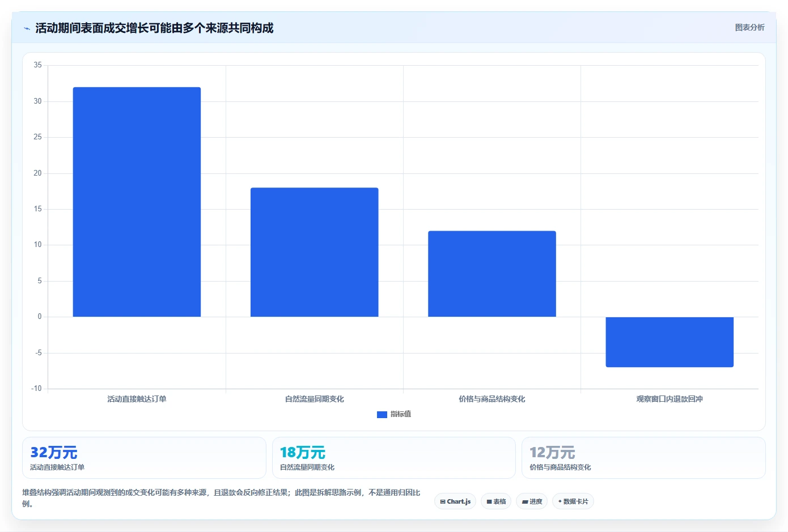Click the 观察窗口内退款回冲 x-axis label
Screen dimensions: 788x532
(670, 399)
